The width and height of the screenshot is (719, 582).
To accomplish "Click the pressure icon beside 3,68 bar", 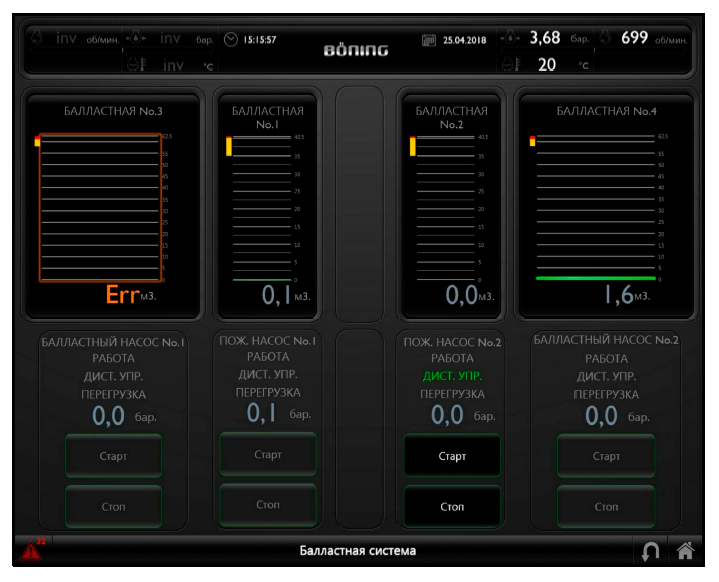I will pos(510,38).
